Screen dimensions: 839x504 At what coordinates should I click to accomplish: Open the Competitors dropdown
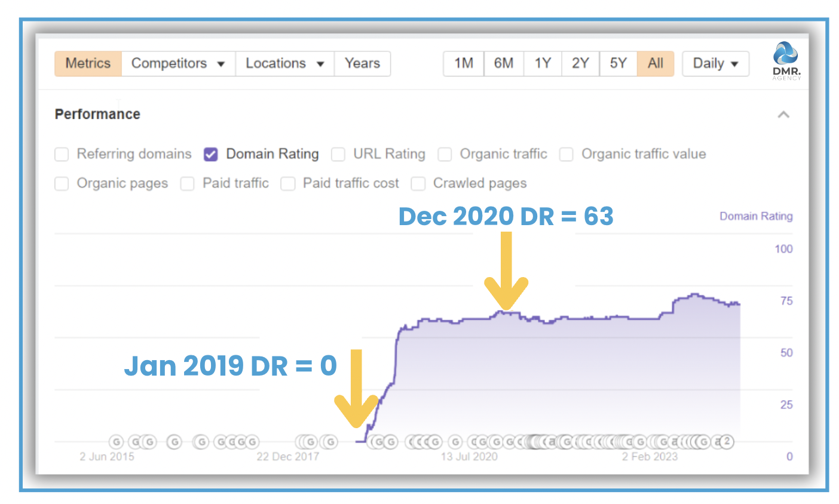[x=177, y=64]
